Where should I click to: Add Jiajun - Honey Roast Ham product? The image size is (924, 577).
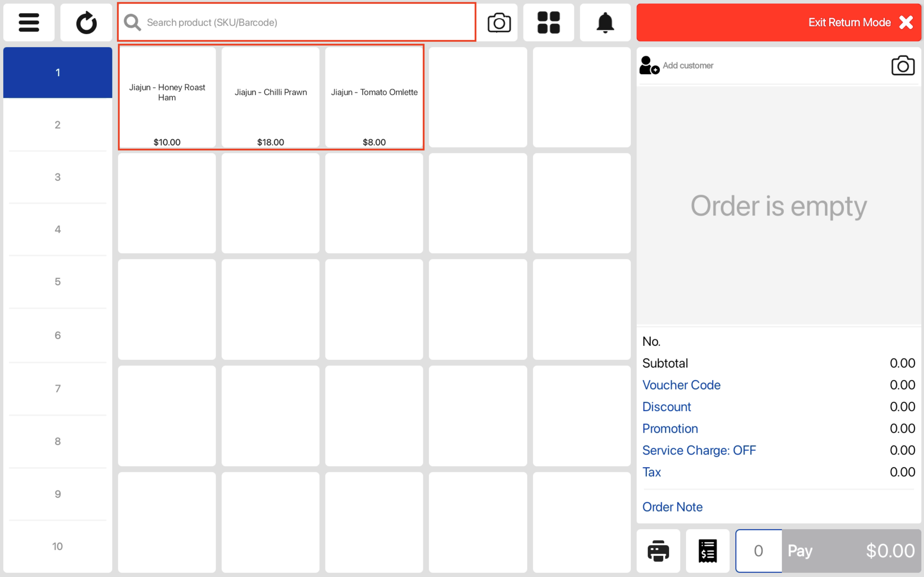point(167,97)
